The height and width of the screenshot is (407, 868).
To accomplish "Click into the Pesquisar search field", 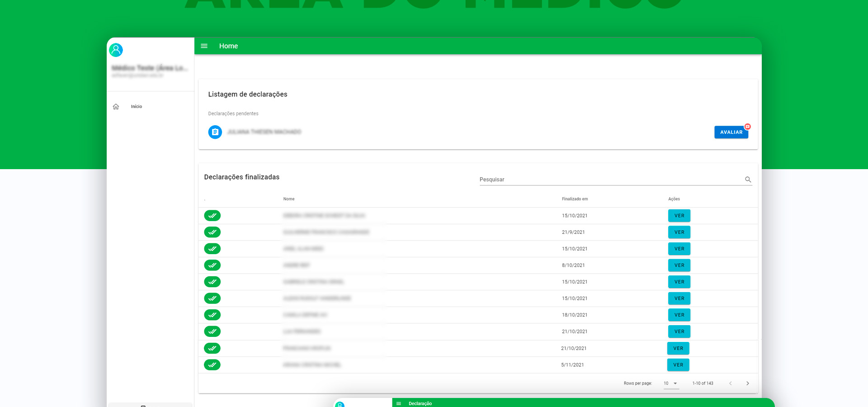I will point(610,180).
